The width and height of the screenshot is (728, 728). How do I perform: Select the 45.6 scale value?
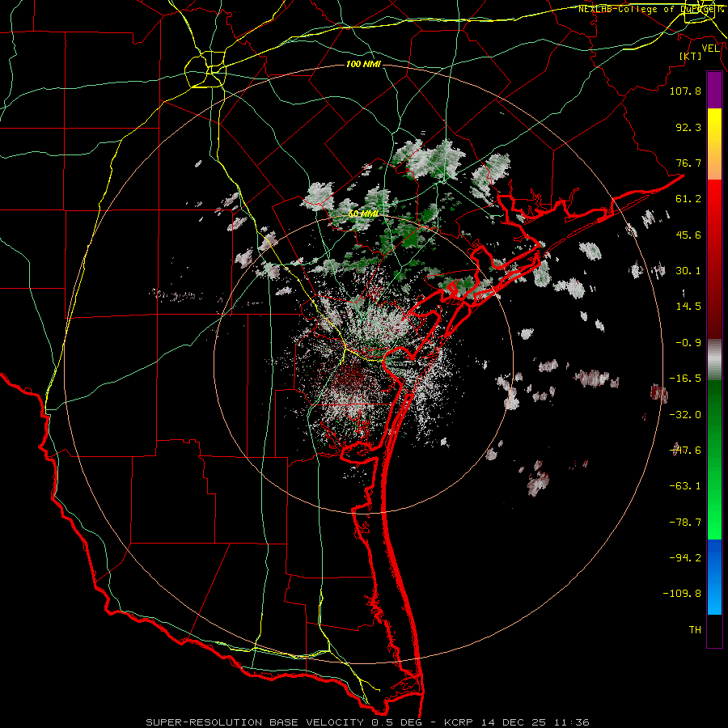click(688, 235)
